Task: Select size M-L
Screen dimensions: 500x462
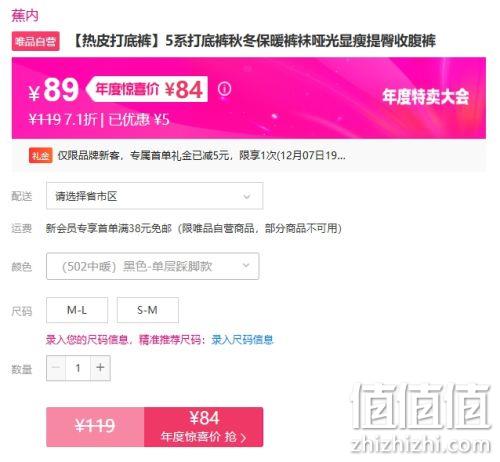Action: pos(77,310)
